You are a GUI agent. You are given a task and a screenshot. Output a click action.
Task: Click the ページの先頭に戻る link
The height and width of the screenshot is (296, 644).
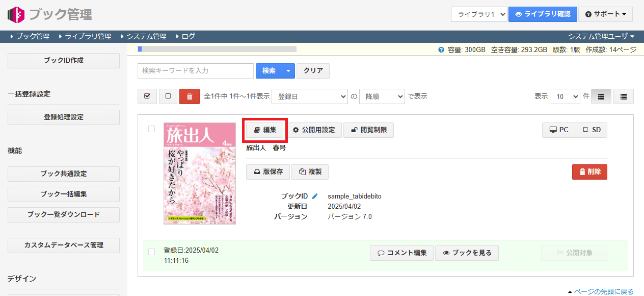[603, 291]
